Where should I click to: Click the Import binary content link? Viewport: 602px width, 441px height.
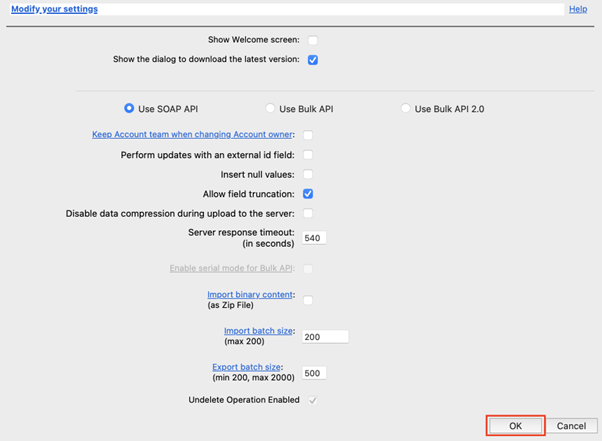(x=250, y=295)
